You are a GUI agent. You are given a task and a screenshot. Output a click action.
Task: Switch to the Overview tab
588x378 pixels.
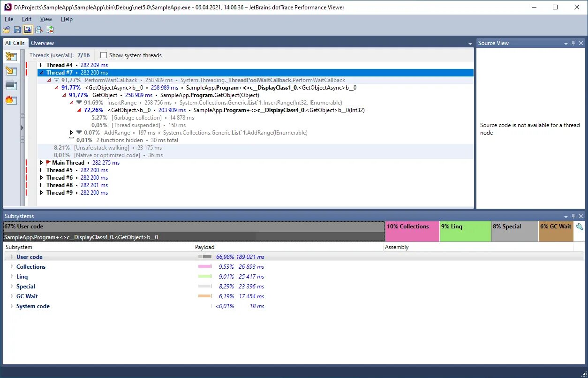[42, 43]
